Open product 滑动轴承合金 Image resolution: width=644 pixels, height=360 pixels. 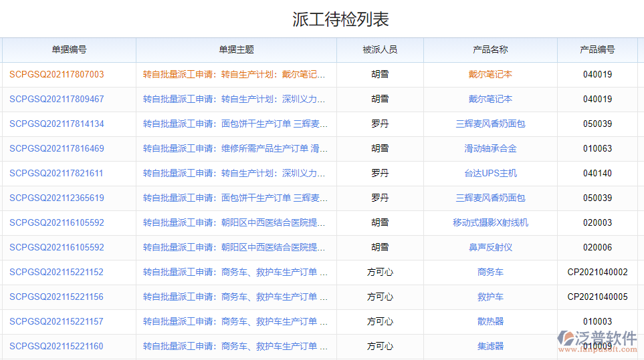490,148
